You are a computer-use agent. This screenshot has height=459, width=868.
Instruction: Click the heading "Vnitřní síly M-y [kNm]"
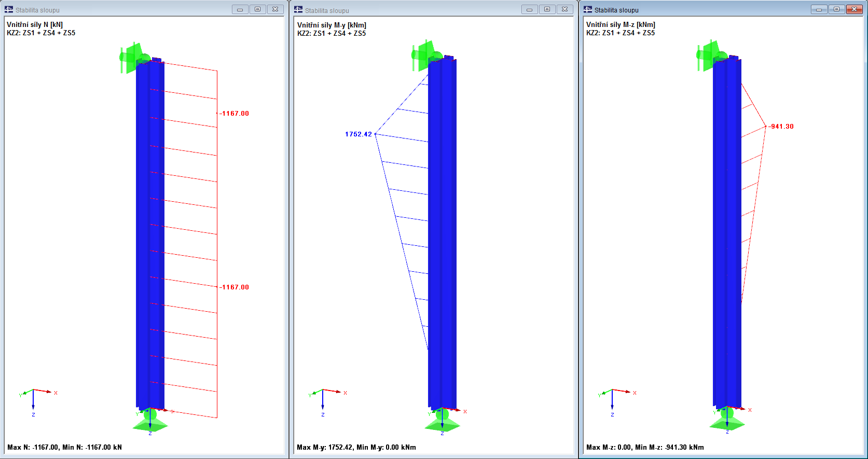pos(332,25)
